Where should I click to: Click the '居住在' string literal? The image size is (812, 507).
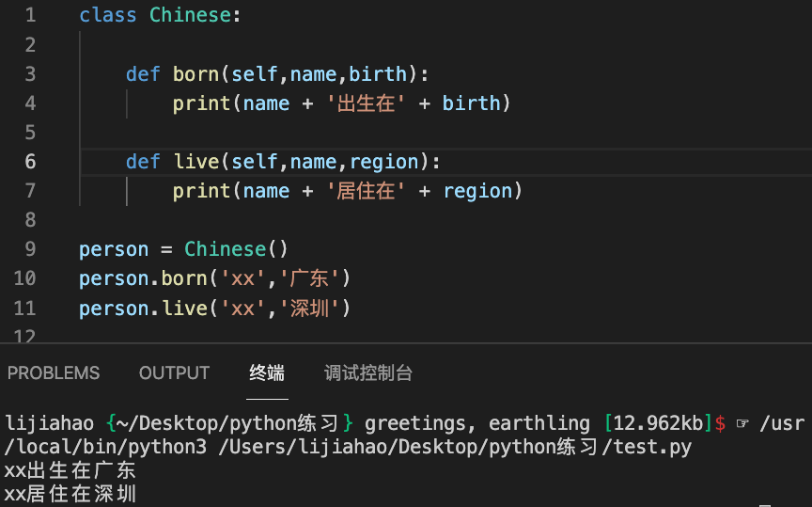[367, 191]
